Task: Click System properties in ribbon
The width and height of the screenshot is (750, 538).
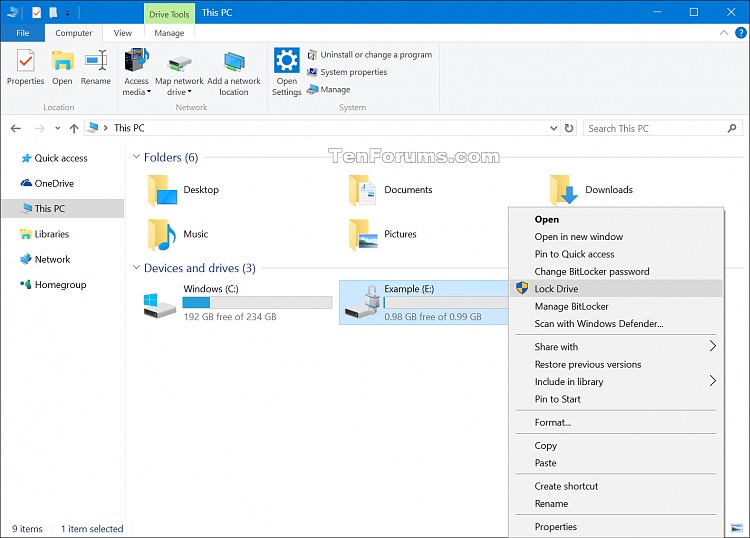Action: [x=347, y=72]
